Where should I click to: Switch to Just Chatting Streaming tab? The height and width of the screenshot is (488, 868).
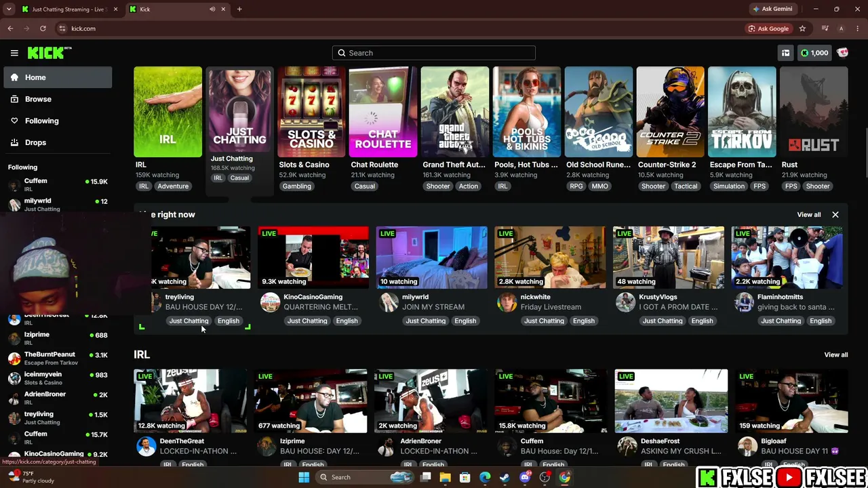(x=68, y=9)
